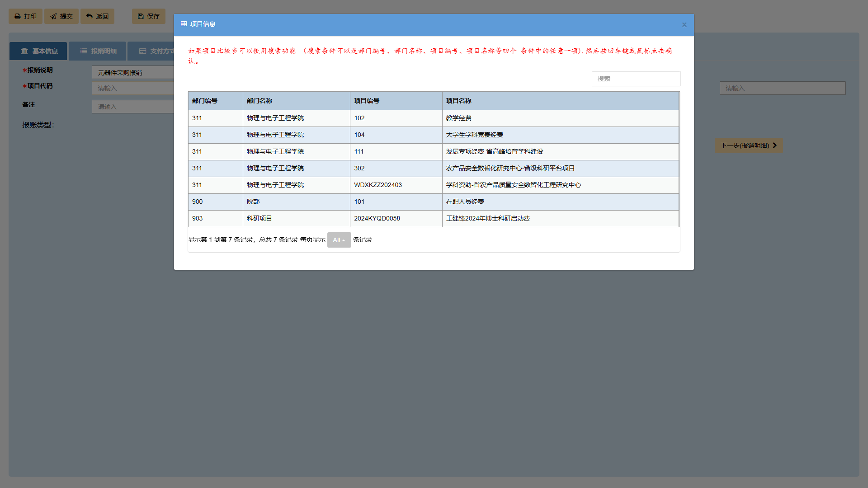Select the 农产品安全数智化研究中心 project row
The width and height of the screenshot is (868, 488).
click(434, 169)
